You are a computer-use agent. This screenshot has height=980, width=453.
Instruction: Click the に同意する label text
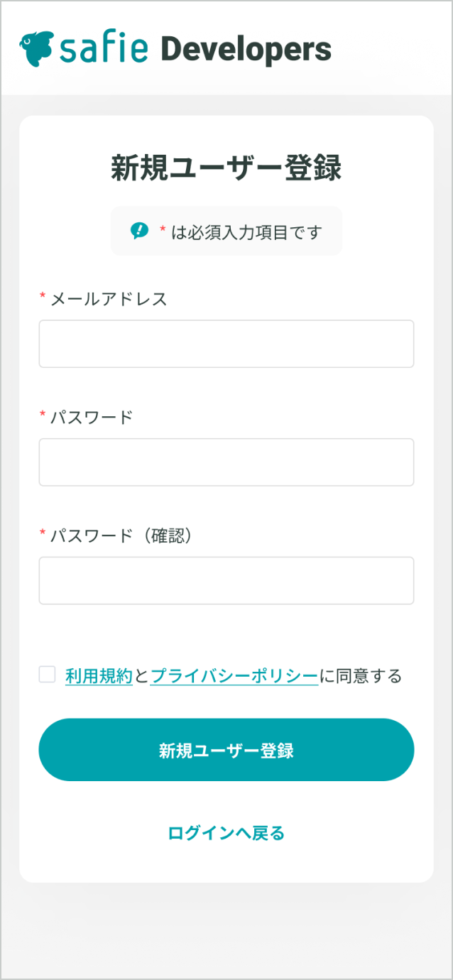click(361, 676)
